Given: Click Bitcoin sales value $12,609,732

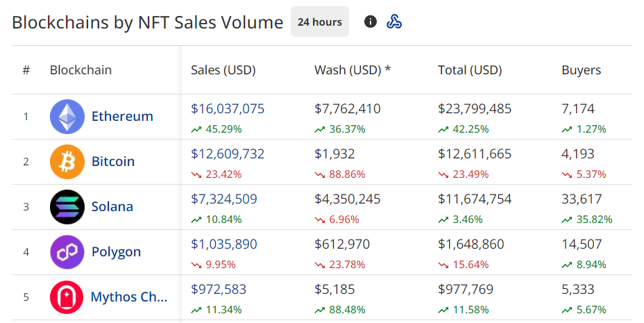Looking at the screenshot, I should (228, 154).
